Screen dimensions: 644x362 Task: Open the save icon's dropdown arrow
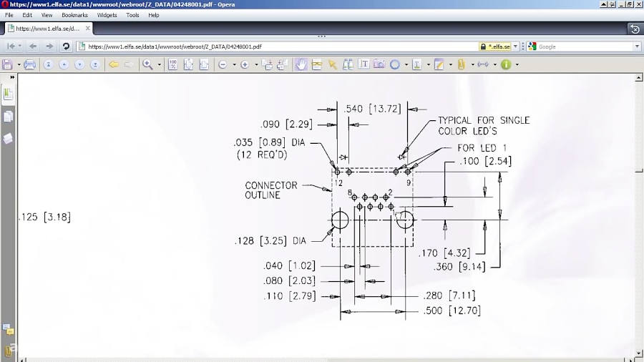[x=19, y=65]
